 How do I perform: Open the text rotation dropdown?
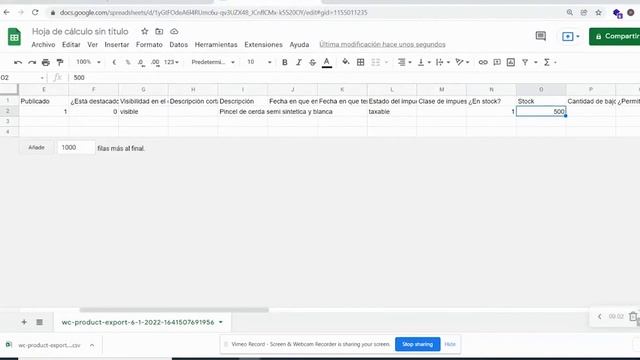coord(462,62)
